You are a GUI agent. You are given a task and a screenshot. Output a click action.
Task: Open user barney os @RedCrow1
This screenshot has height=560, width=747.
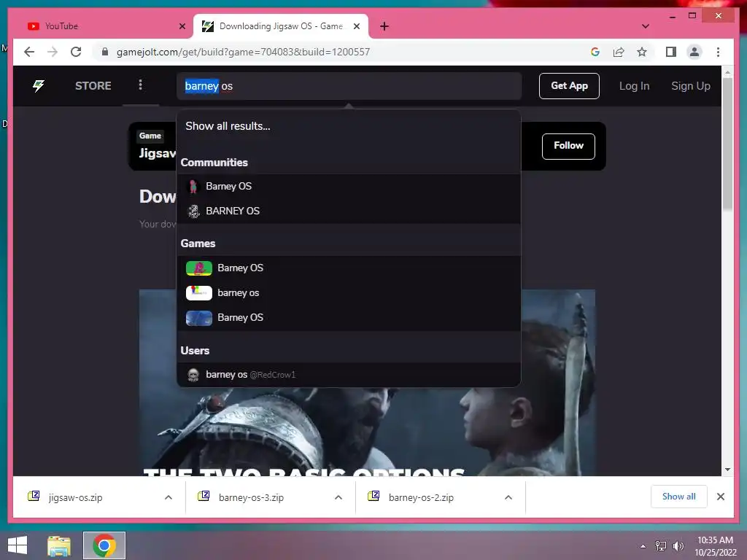pyautogui.click(x=349, y=375)
